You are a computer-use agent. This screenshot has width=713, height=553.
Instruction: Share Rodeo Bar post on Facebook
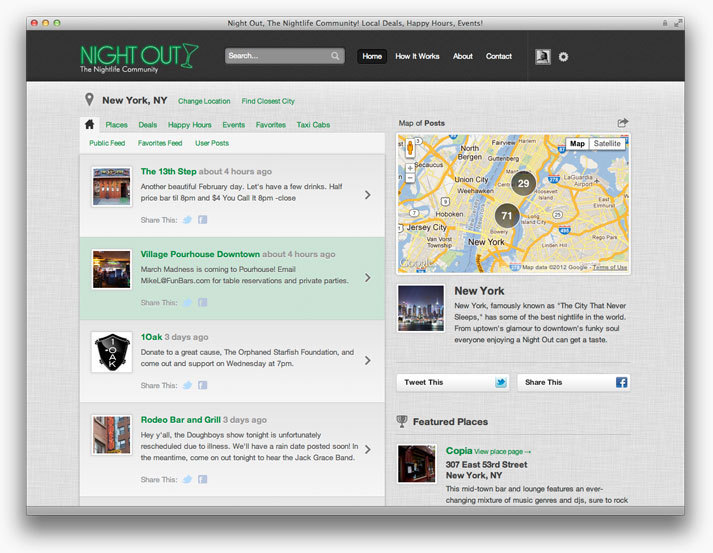point(203,479)
